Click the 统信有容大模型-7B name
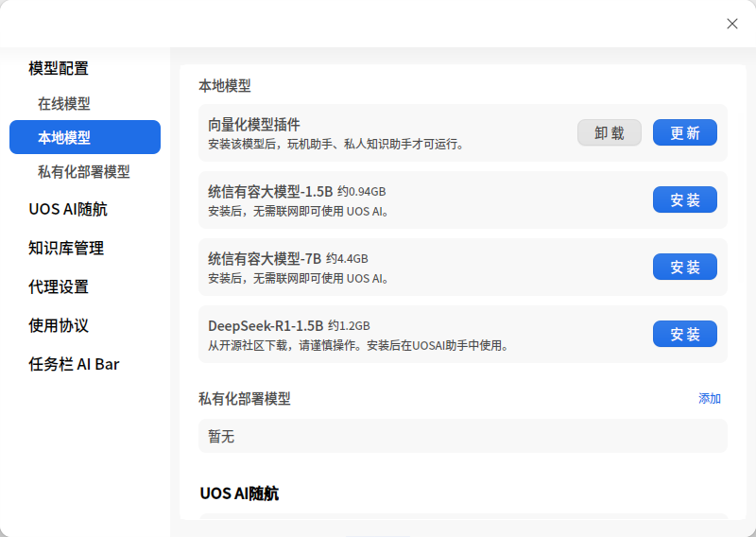 265,259
